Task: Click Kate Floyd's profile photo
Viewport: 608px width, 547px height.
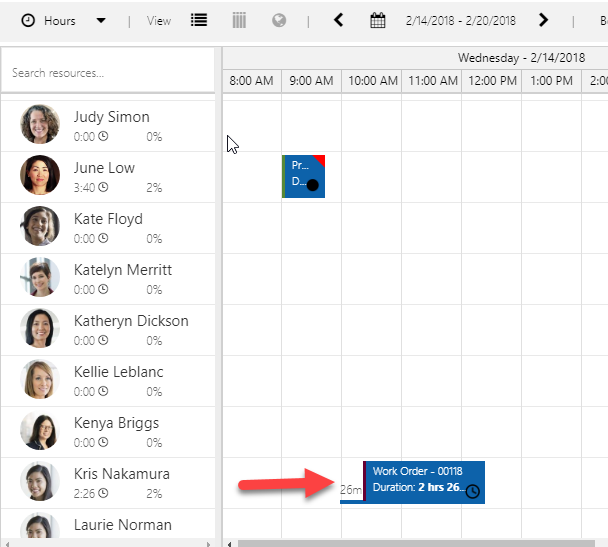Action: coord(40,226)
